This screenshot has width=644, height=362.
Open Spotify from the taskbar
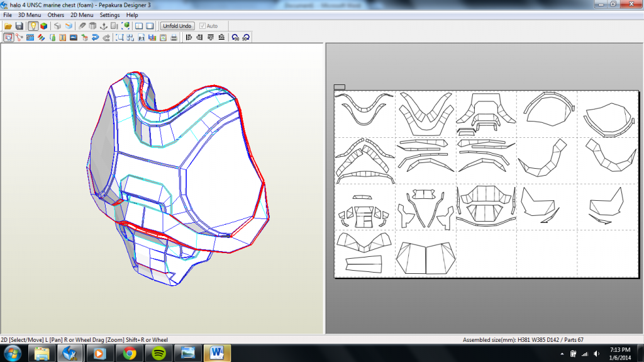pyautogui.click(x=157, y=353)
